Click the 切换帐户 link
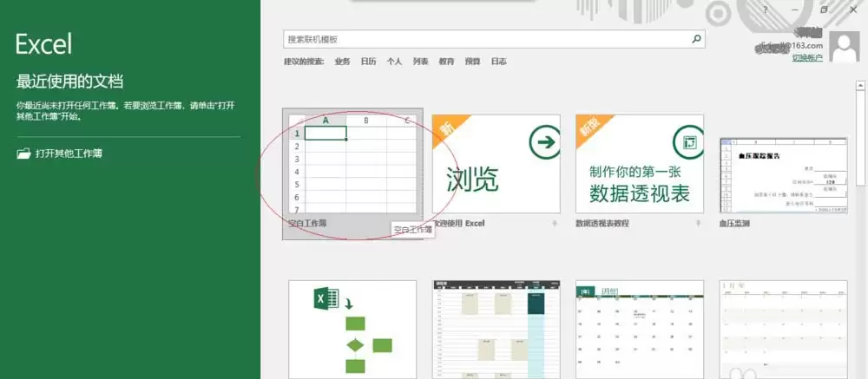The width and height of the screenshot is (868, 379). (807, 57)
